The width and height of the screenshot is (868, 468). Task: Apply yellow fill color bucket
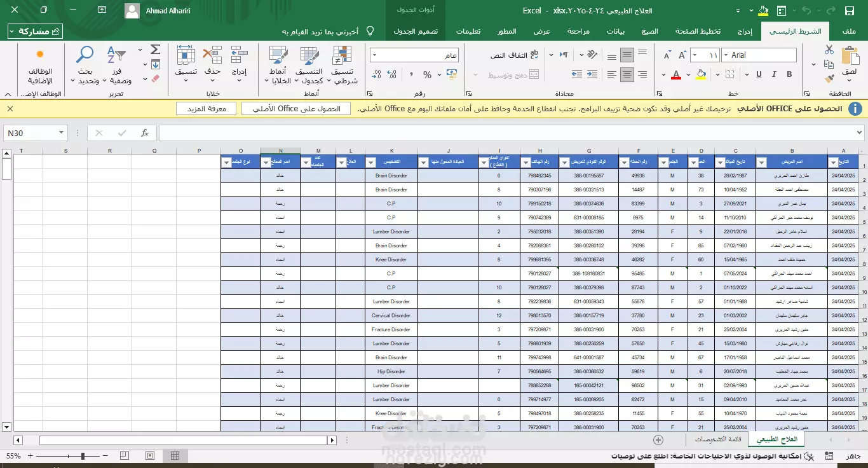tap(701, 74)
